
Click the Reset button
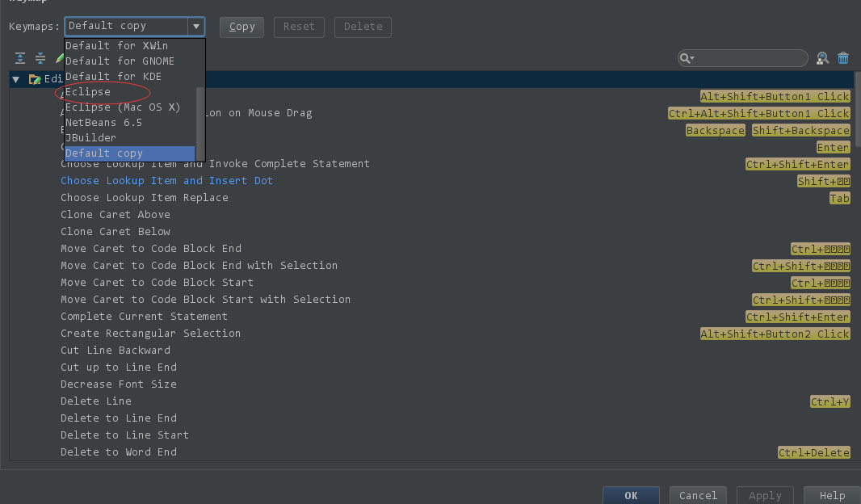tap(299, 27)
